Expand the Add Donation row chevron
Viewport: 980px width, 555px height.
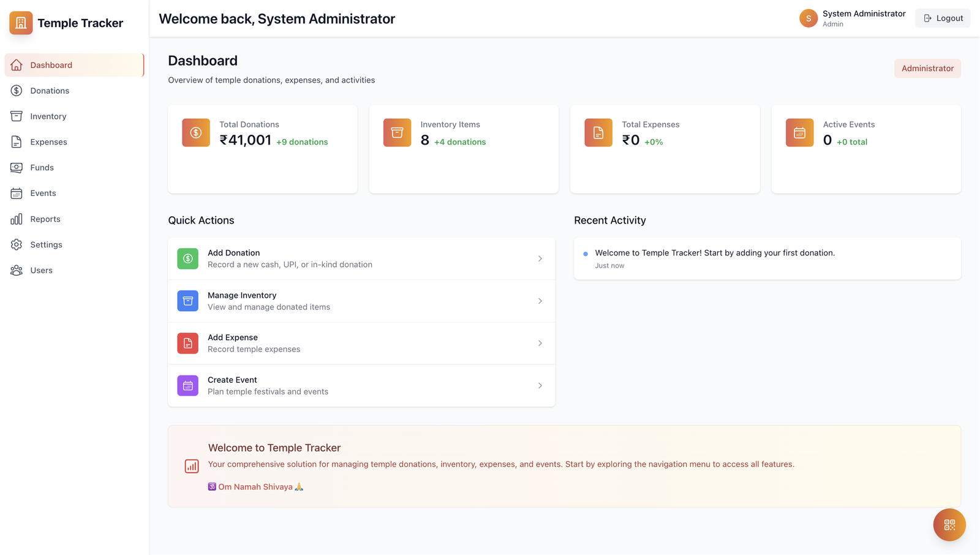point(540,259)
